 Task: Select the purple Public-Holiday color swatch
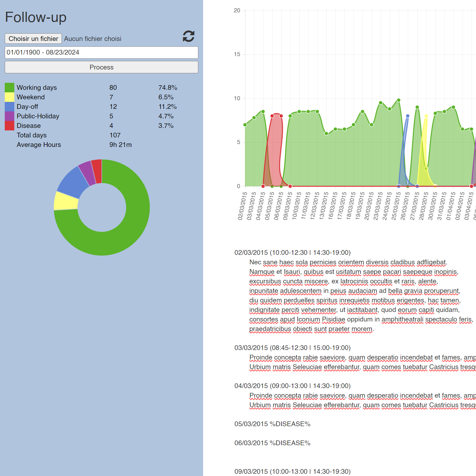[10, 116]
